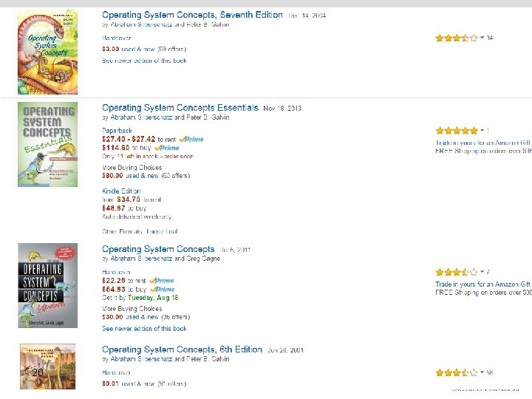Click the 34 reviews count for Seventh Edition
The image size is (532, 399).
pyautogui.click(x=490, y=38)
